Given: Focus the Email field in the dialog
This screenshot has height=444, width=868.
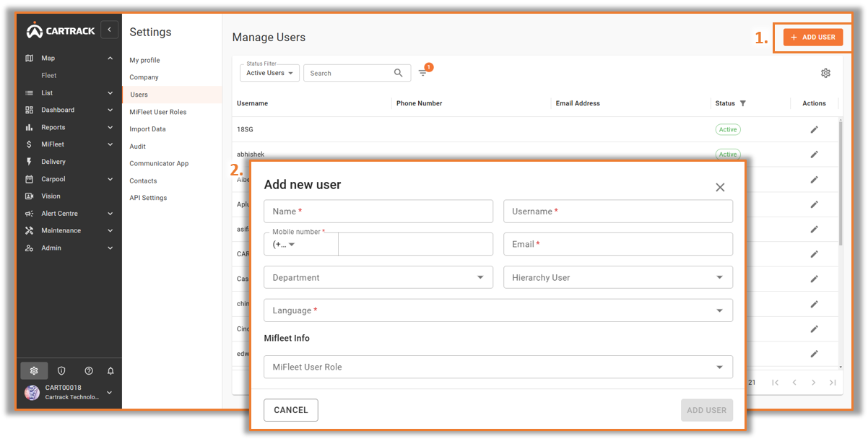Looking at the screenshot, I should [x=618, y=244].
